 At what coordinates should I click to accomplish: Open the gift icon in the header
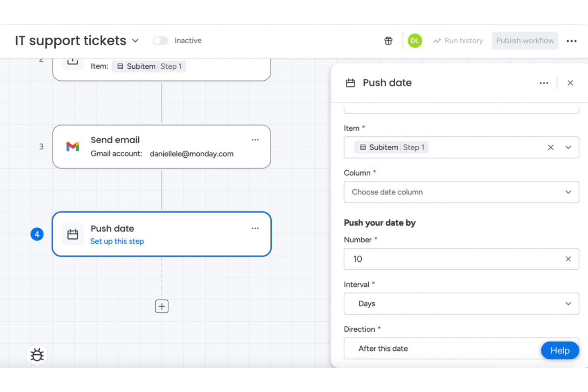[388, 41]
